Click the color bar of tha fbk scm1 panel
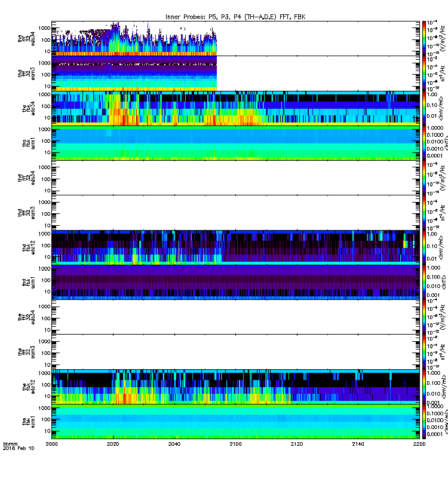 point(424,143)
